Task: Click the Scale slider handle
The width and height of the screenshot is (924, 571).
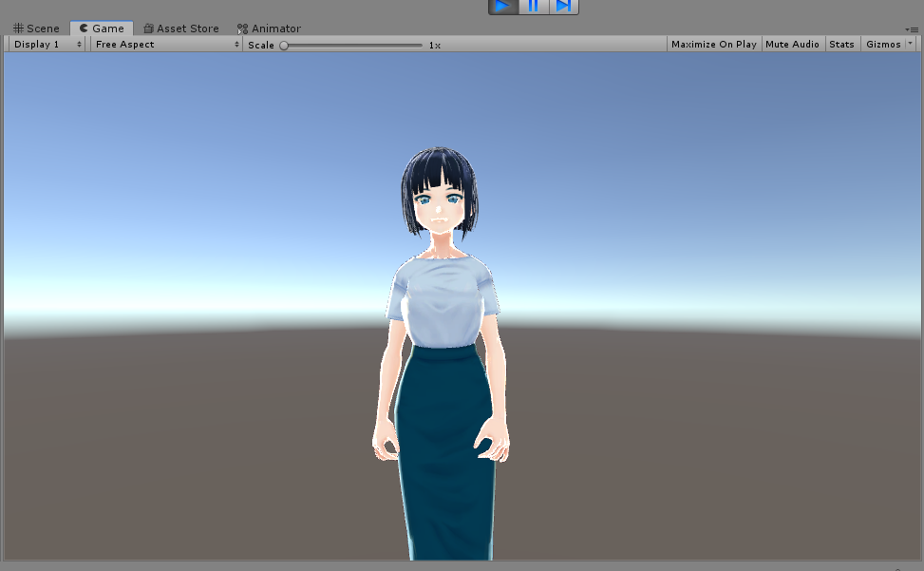Action: point(284,46)
